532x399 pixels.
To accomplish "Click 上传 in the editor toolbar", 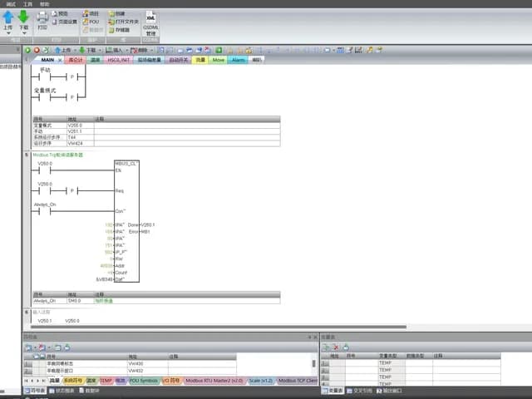I will [x=63, y=50].
